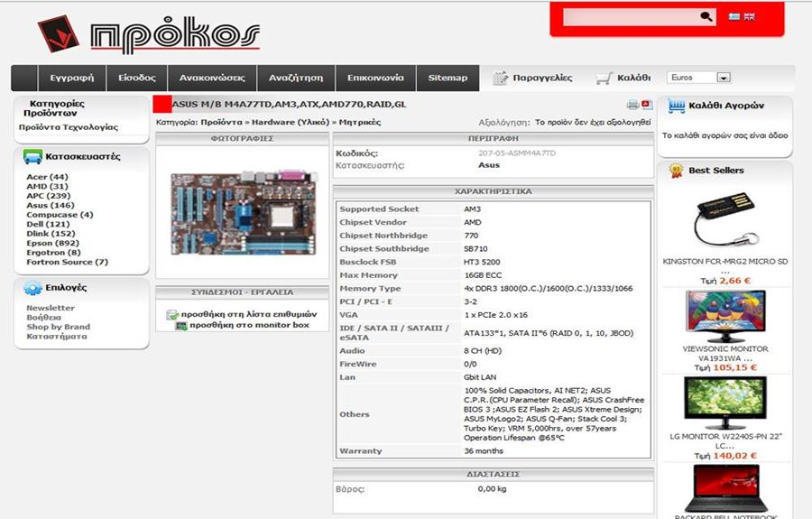Switch to Greek language flag
The height and width of the screenshot is (519, 812).
[734, 16]
